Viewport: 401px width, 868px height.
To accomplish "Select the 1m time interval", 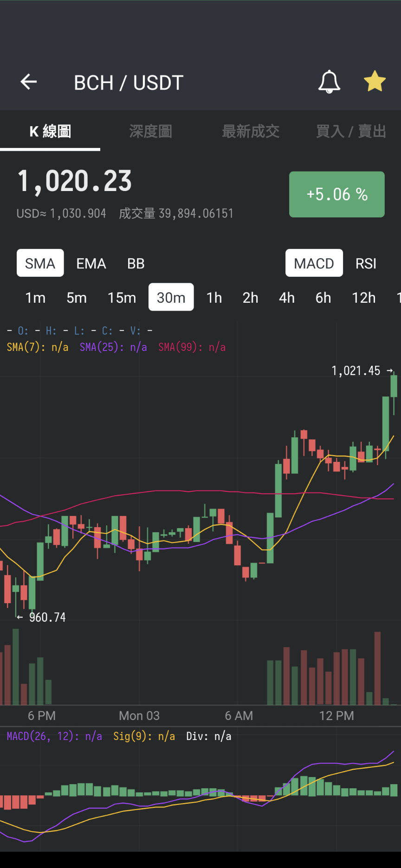I will tap(35, 297).
